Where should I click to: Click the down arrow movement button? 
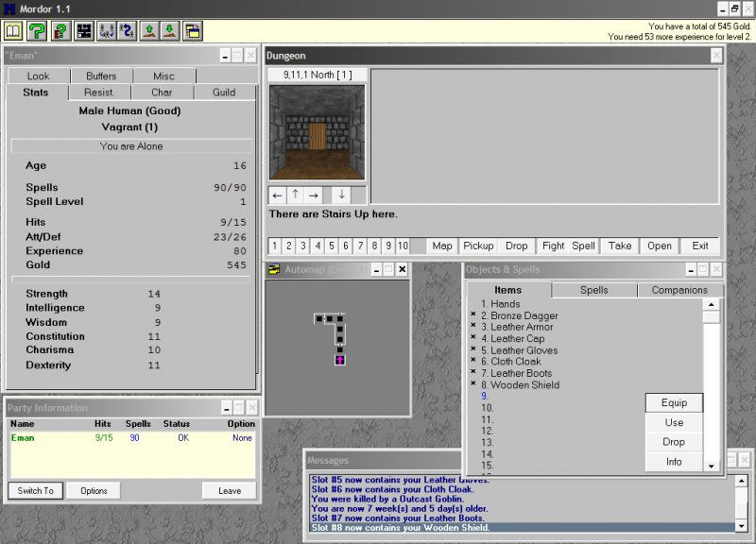(x=342, y=195)
